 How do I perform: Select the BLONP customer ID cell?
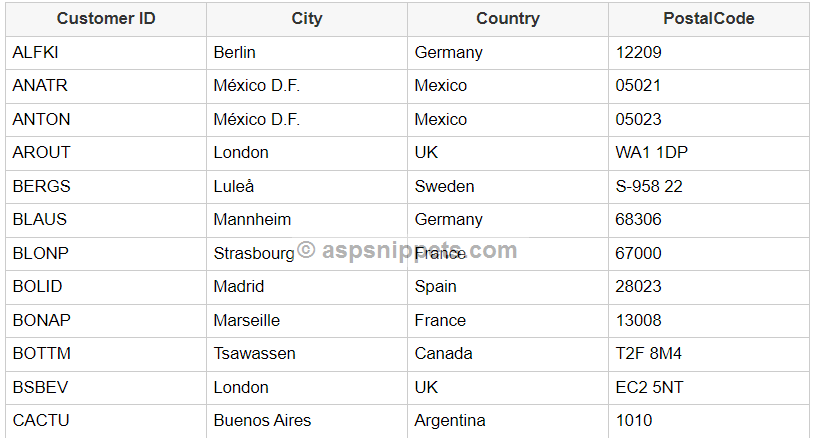coord(41,253)
